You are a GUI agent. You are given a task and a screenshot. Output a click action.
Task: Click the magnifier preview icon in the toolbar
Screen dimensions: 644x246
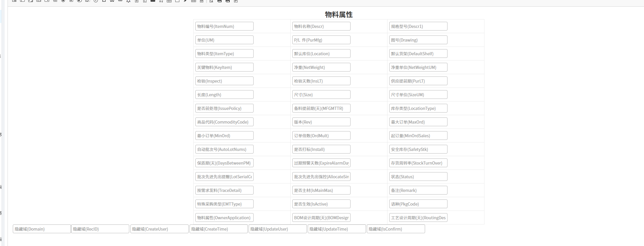(x=211, y=1)
